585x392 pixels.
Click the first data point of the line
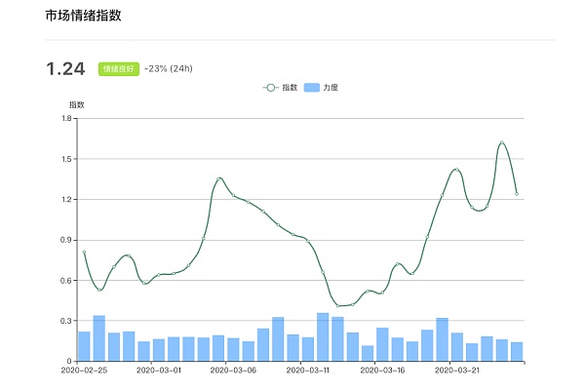84,253
